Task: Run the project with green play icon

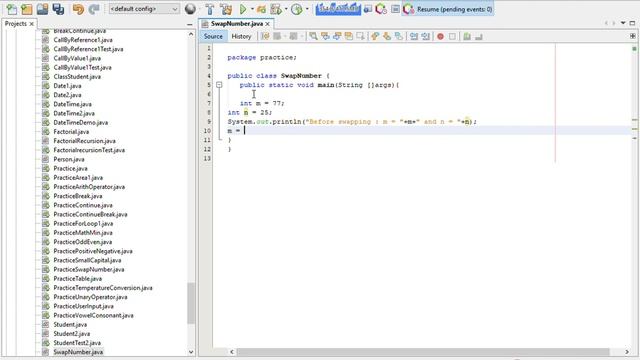Action: coord(243,9)
